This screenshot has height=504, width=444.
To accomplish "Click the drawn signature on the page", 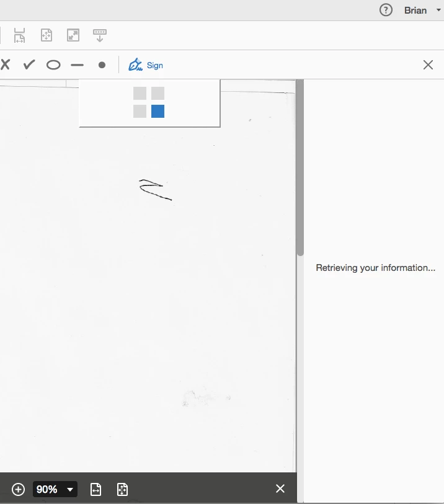I will pyautogui.click(x=156, y=190).
